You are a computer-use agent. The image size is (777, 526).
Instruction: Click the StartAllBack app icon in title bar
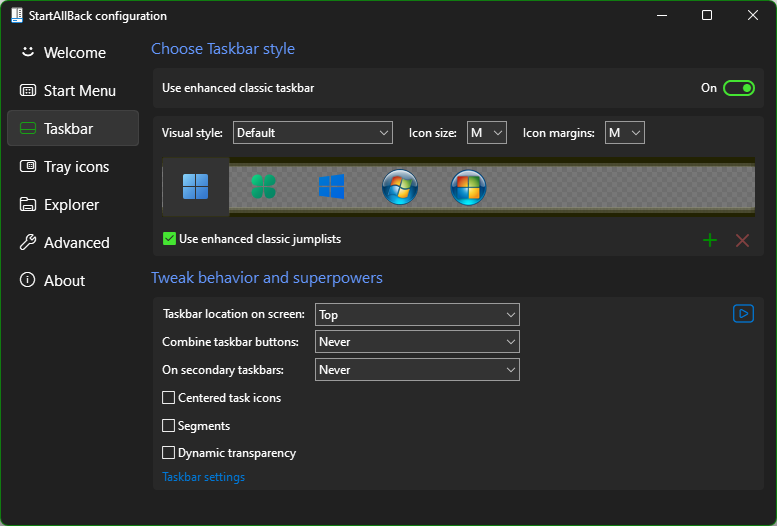(x=17, y=15)
